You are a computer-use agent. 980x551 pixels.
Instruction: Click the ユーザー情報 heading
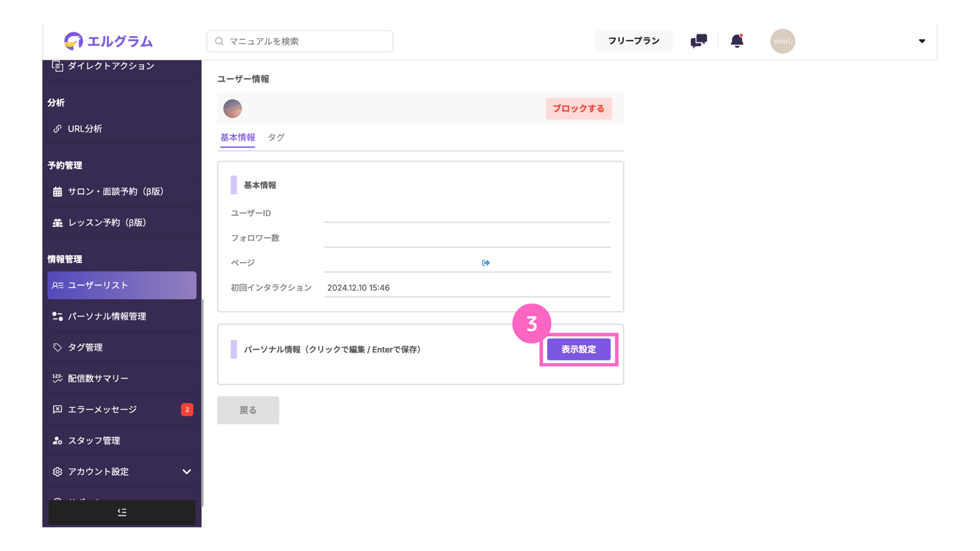pos(243,79)
